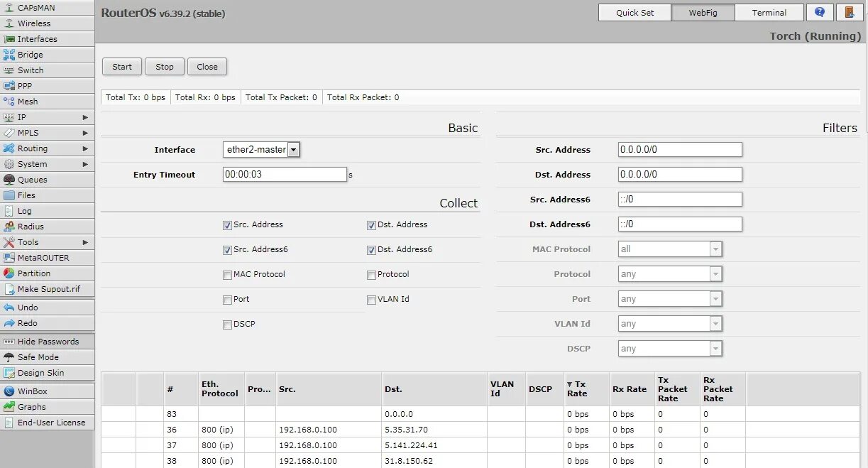Click the help question mark icon
The height and width of the screenshot is (468, 868).
(820, 12)
